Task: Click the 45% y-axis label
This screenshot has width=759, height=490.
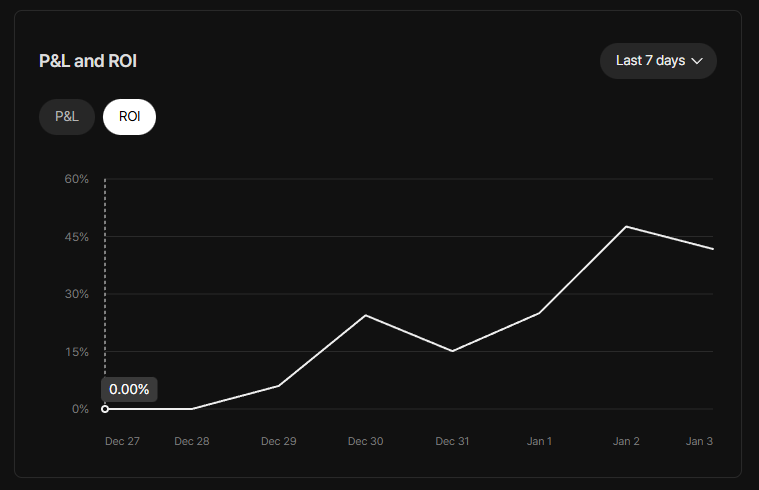Action: [x=76, y=237]
